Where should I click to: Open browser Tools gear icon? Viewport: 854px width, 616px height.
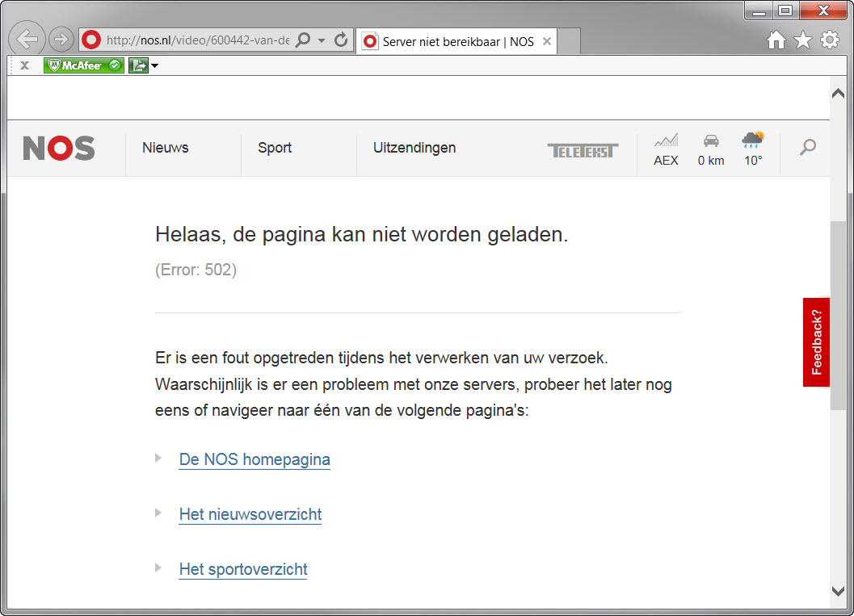click(x=830, y=40)
